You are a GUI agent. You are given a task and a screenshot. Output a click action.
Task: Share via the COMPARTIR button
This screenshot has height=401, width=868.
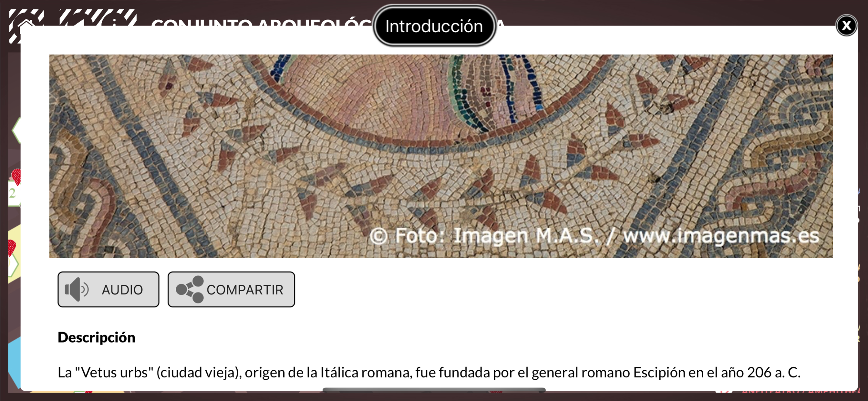point(231,290)
